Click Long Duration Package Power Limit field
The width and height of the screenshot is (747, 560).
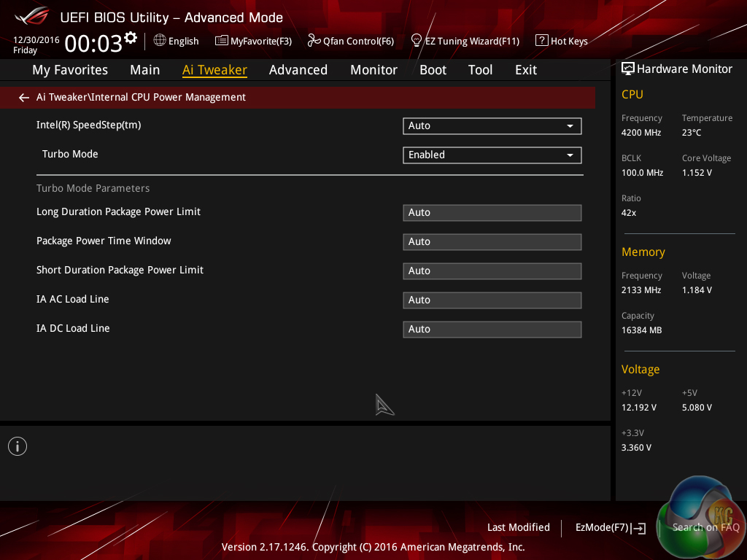click(x=492, y=213)
